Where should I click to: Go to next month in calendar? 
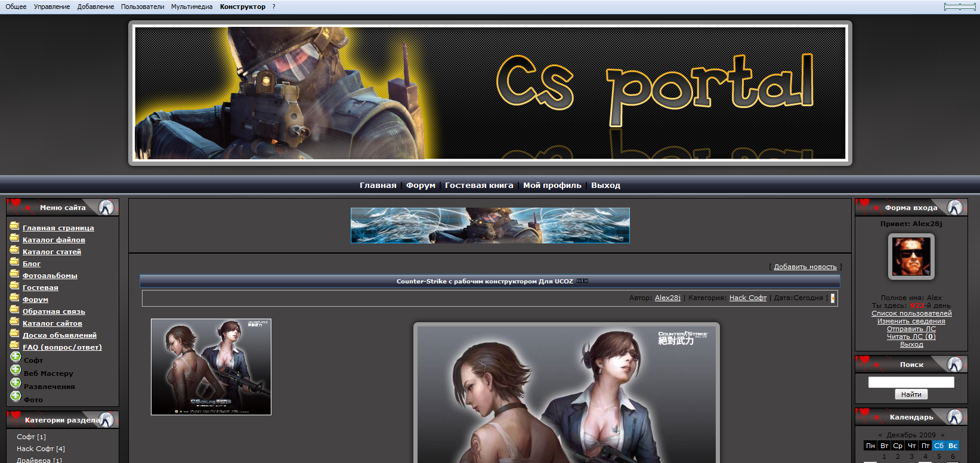point(942,435)
